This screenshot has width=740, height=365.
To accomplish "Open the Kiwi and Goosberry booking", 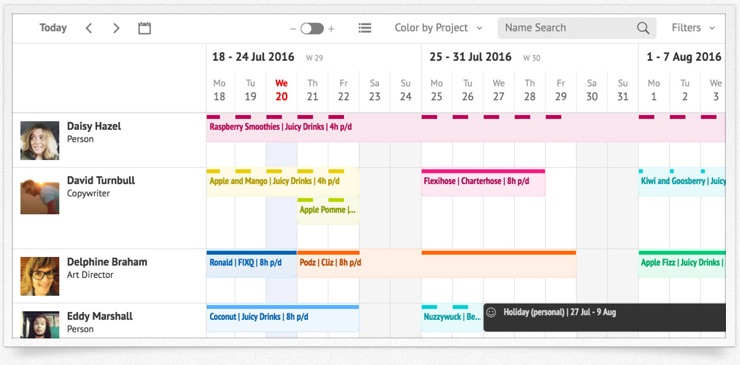I will pos(682,182).
